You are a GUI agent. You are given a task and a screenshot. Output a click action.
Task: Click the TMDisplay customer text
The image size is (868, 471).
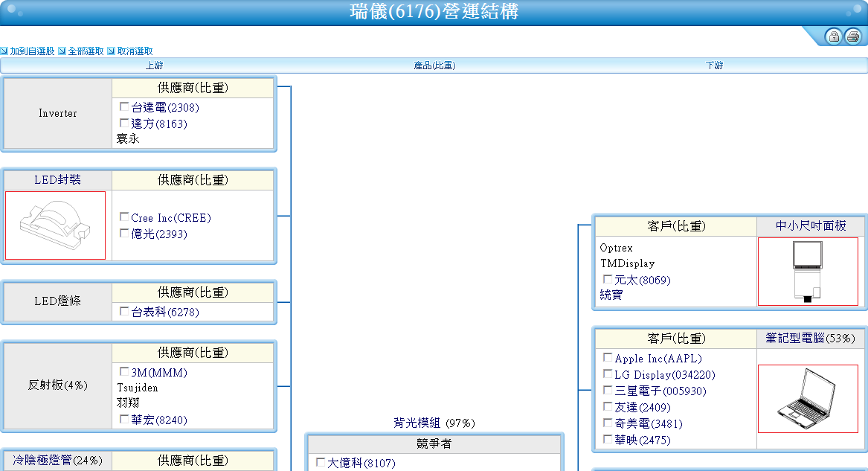coord(627,263)
